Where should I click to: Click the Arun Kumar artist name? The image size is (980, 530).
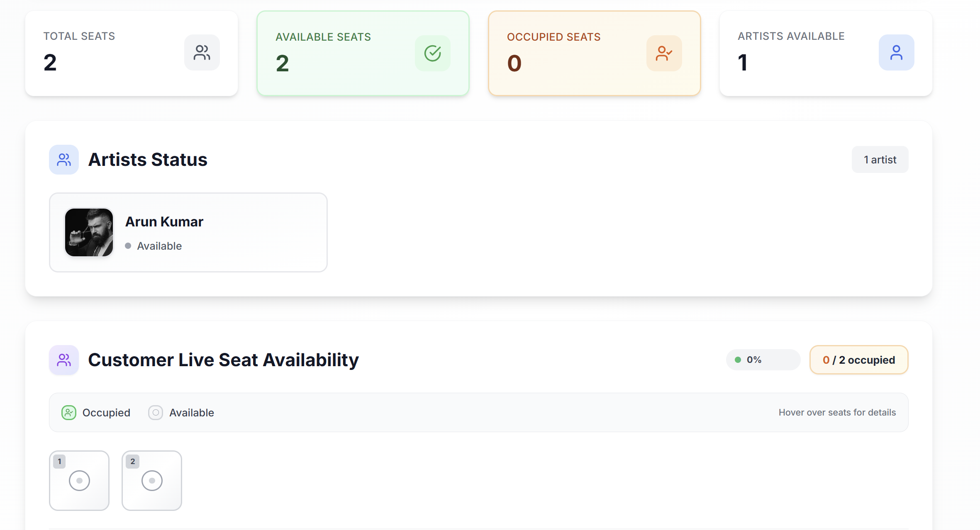[164, 222]
